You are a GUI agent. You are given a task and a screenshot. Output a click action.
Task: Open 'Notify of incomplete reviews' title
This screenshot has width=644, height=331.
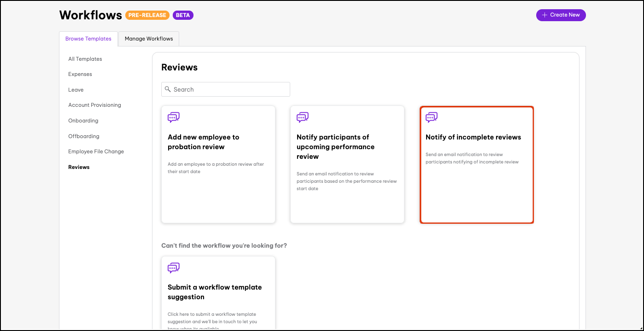(473, 137)
